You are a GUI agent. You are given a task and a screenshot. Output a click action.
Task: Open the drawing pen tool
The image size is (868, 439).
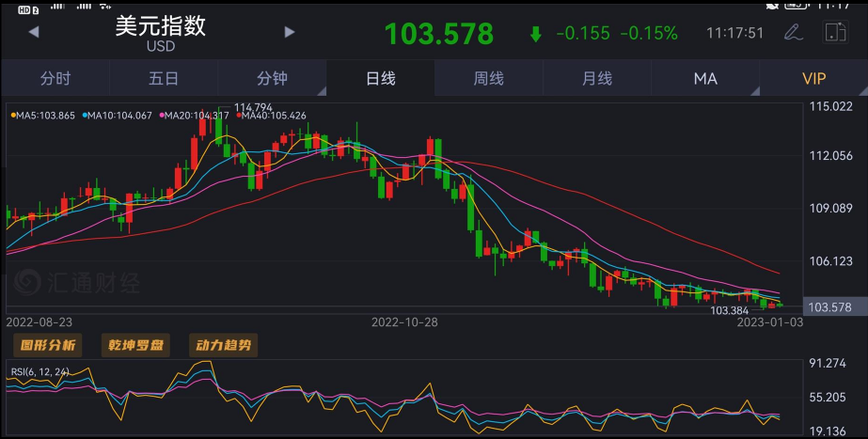coord(794,32)
